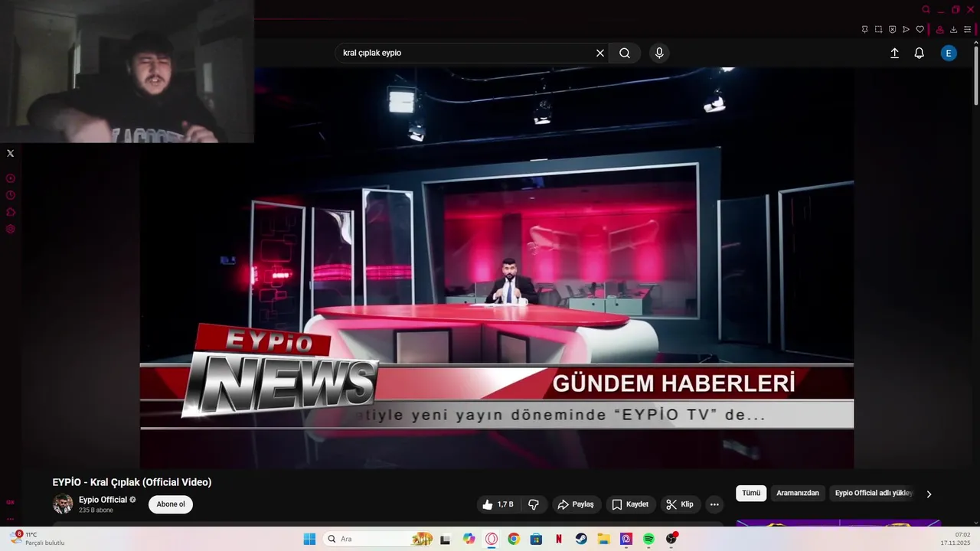
Task: Open the browser downloads icon
Action: coord(953,30)
